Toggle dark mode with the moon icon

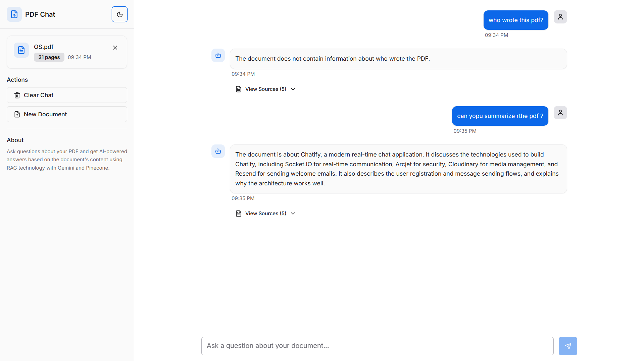119,14
